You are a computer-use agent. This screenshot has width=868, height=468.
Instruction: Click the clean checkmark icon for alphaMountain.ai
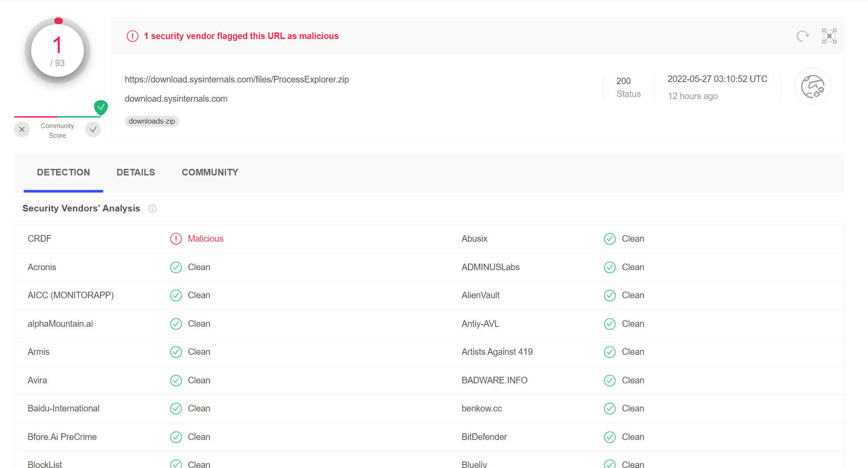176,324
